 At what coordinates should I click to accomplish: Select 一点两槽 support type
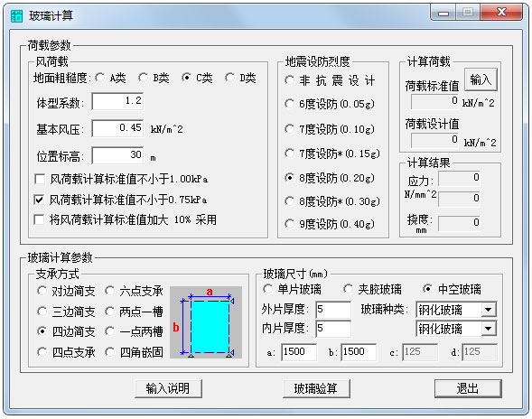pyautogui.click(x=134, y=331)
